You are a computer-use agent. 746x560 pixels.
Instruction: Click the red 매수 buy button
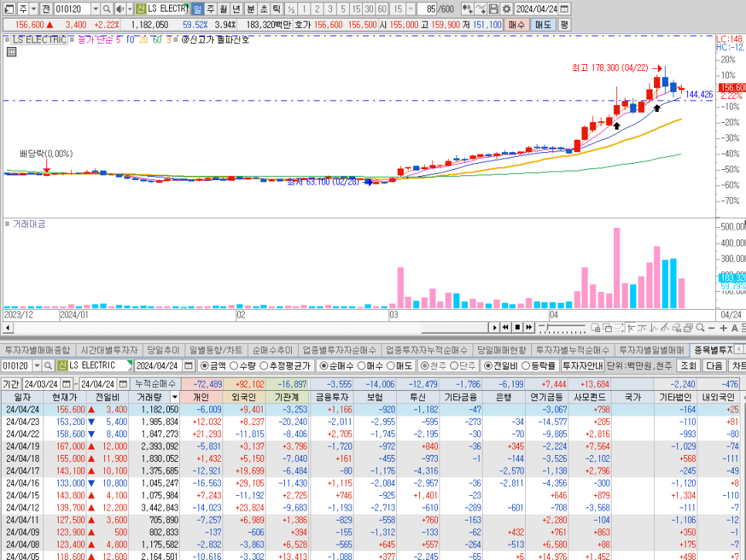[x=516, y=25]
